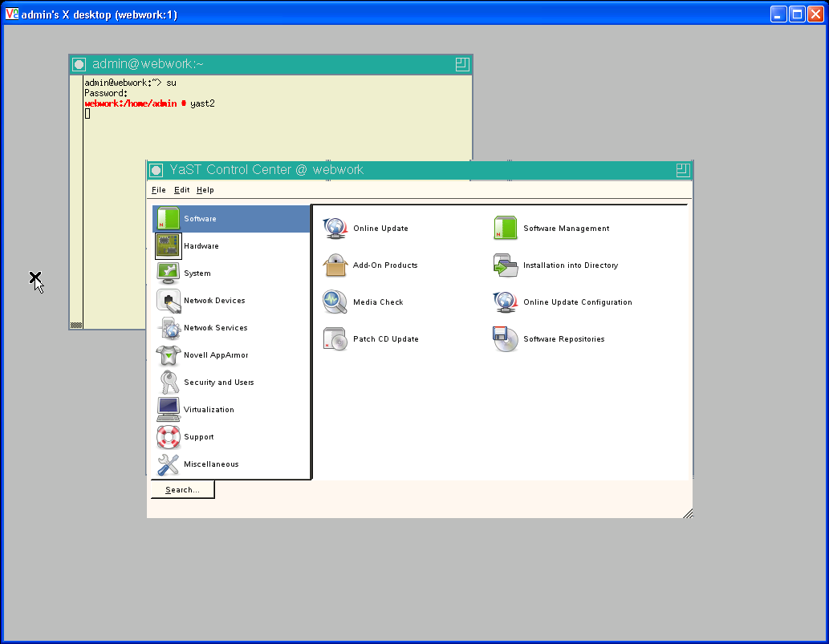Click the Password: line in terminal

(106, 93)
